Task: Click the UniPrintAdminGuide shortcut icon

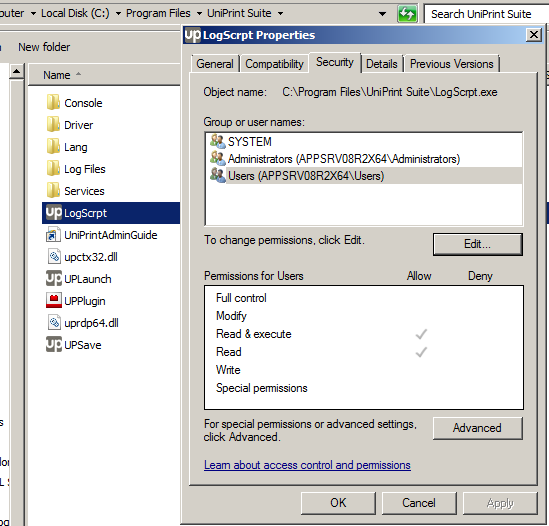Action: point(54,235)
